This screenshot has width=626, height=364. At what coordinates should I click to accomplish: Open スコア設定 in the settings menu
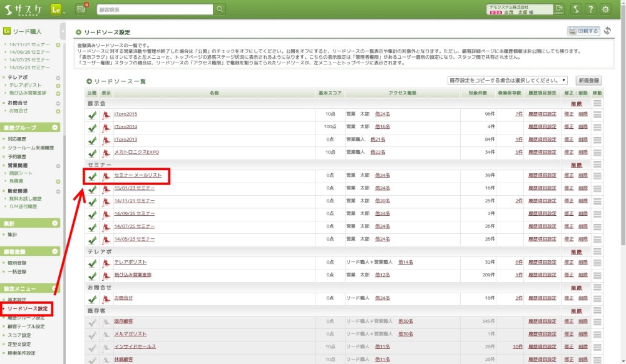coord(19,335)
